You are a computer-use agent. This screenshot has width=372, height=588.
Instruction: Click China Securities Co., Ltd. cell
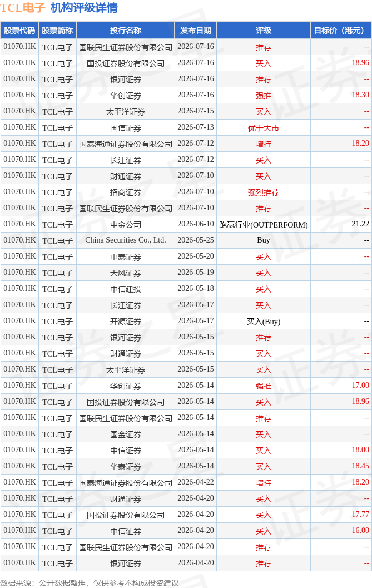point(126,240)
